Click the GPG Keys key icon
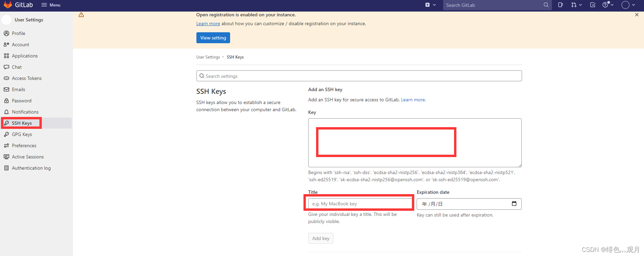 6,134
